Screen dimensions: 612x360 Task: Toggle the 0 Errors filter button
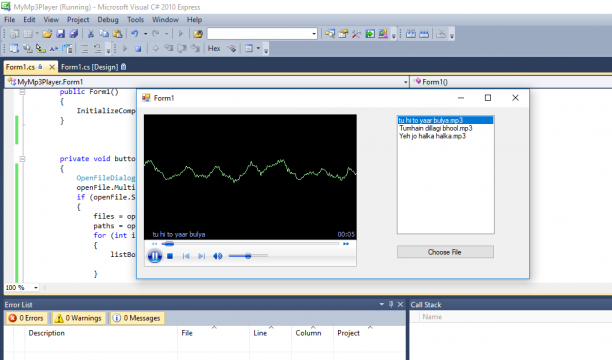click(27, 318)
